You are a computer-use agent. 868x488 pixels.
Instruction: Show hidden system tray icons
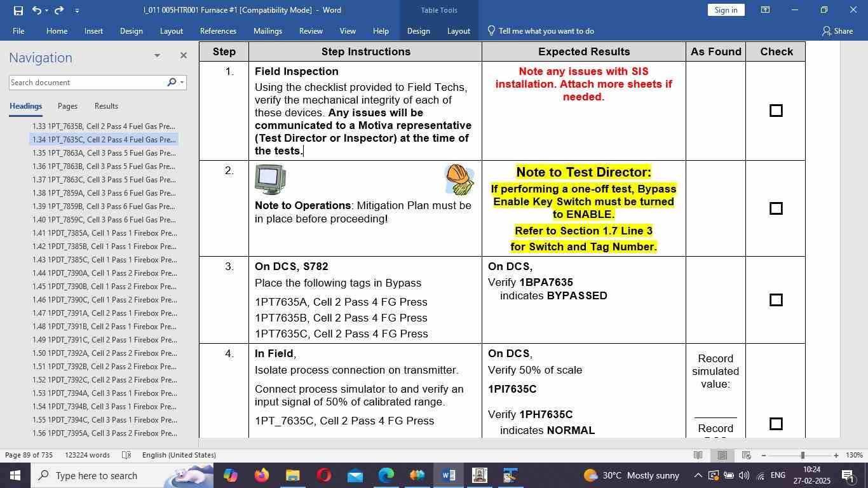coord(698,475)
